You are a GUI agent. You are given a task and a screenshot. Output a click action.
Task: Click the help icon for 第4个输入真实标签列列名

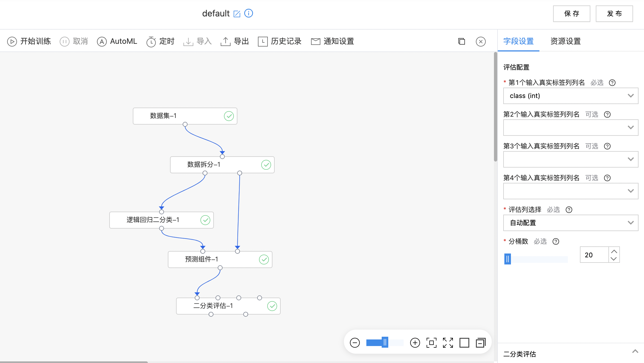[607, 178]
